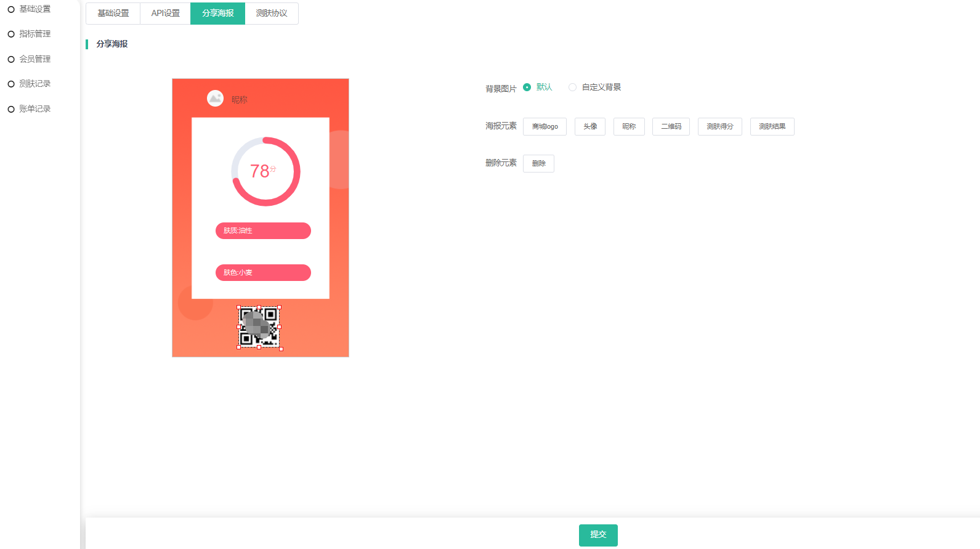
Task: Select the 肤质:油性 pill on poster
Action: 263,231
